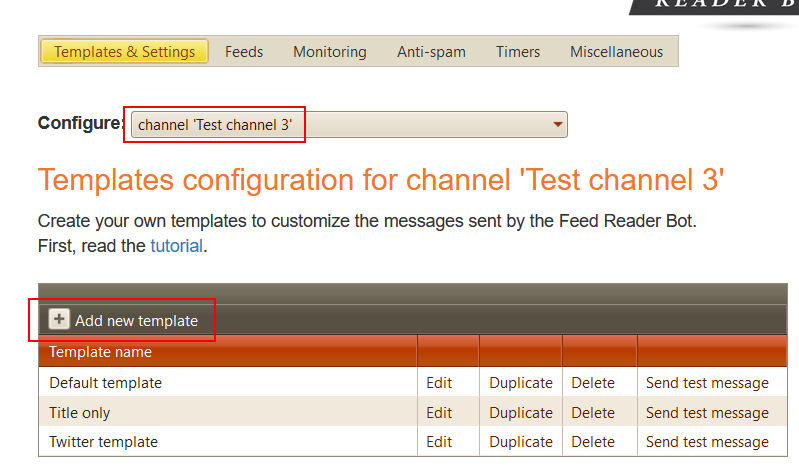The height and width of the screenshot is (467, 799).
Task: Duplicate the Title only template
Action: pyautogui.click(x=520, y=413)
